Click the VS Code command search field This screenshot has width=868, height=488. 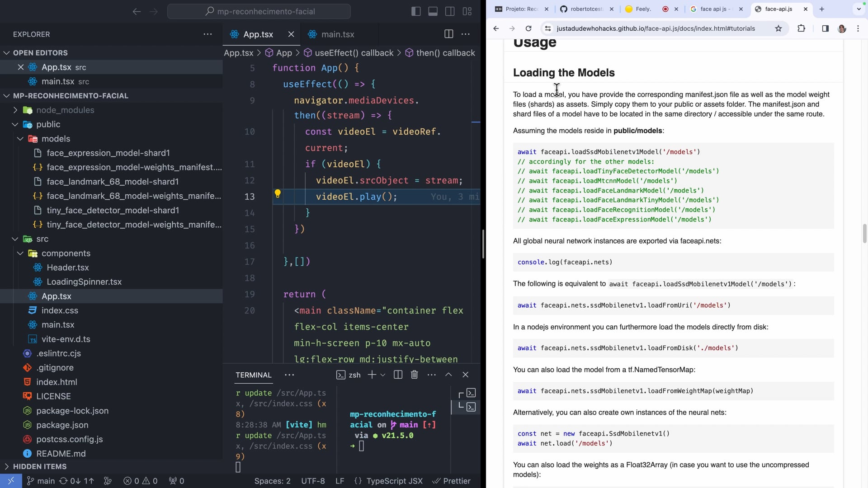259,11
